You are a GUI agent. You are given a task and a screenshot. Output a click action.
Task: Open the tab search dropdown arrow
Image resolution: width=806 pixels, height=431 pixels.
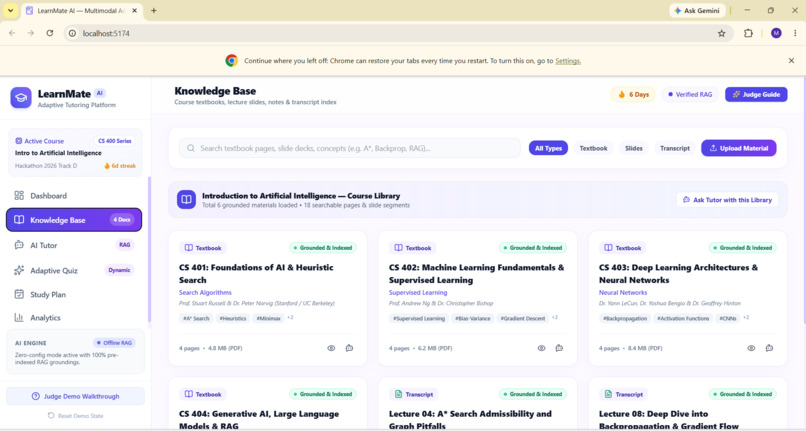tap(10, 10)
